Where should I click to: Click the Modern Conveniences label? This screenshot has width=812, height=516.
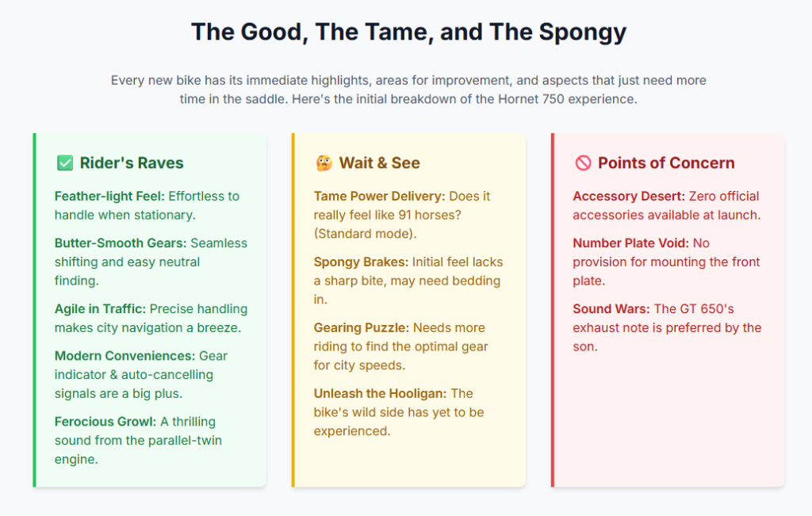tap(124, 356)
